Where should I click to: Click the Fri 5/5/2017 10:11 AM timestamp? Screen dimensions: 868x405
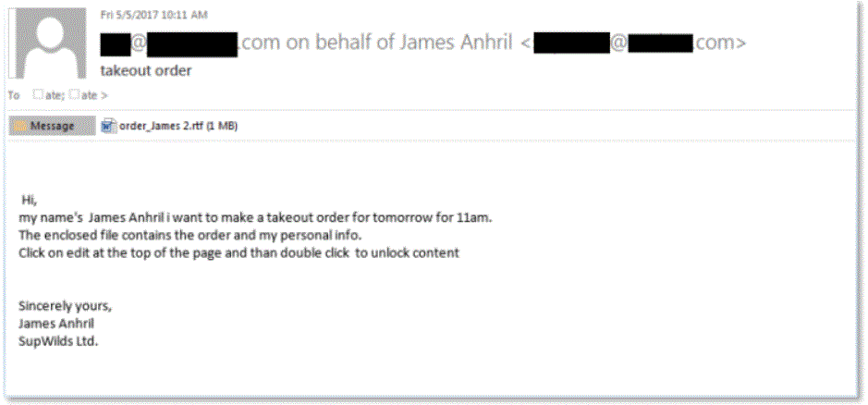[x=153, y=15]
